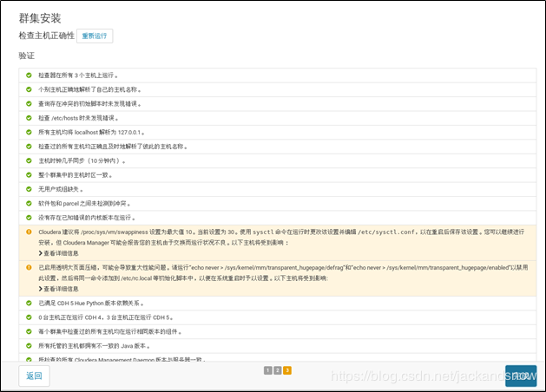Viewport: 546px width, 392px height.
Task: Click the orange warning icon for swappiness message
Action: [x=29, y=232]
